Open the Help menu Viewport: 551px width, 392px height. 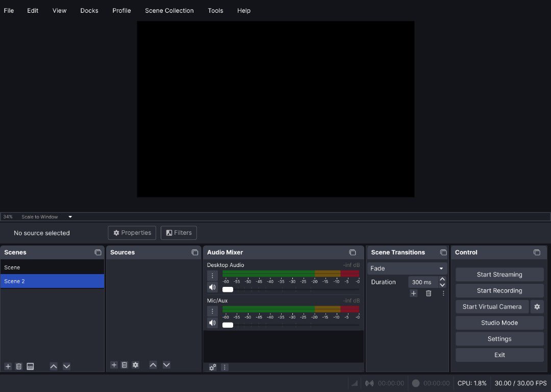point(244,11)
